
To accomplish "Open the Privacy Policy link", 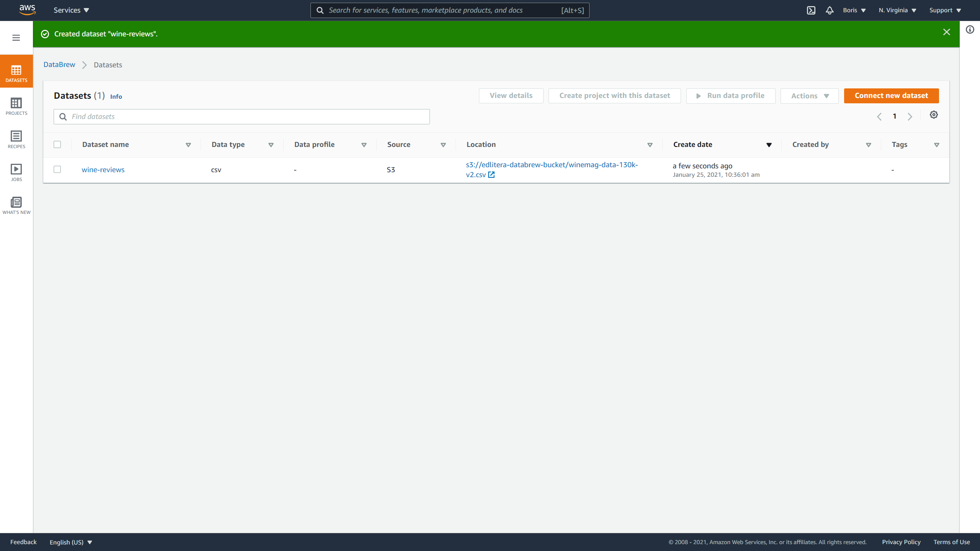I will coord(901,542).
